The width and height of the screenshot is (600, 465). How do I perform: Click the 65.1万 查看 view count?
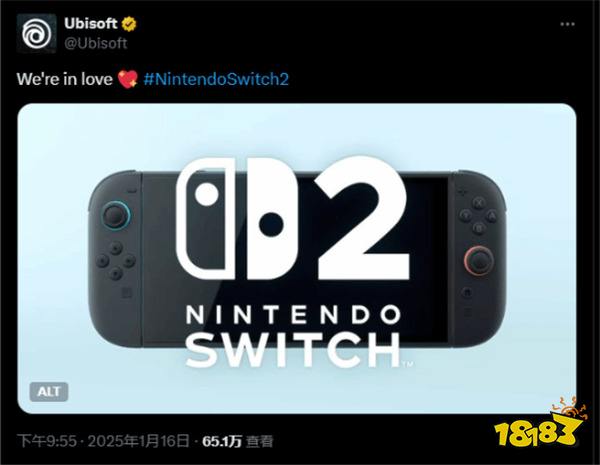pyautogui.click(x=238, y=441)
